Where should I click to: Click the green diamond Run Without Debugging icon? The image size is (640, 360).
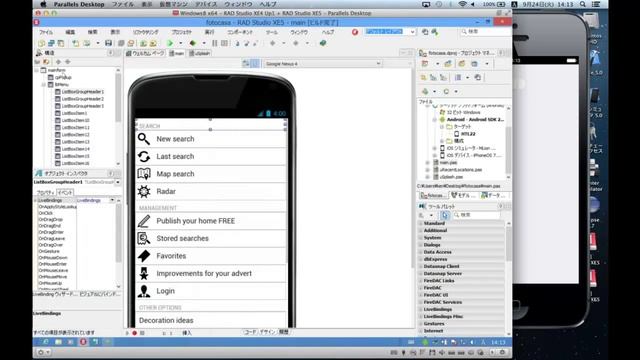[x=193, y=43]
